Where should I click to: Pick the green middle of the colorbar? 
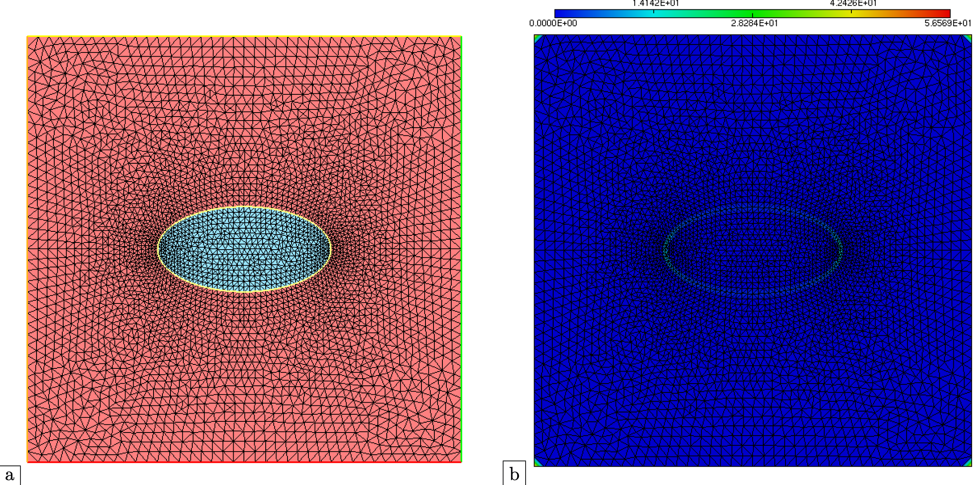752,13
